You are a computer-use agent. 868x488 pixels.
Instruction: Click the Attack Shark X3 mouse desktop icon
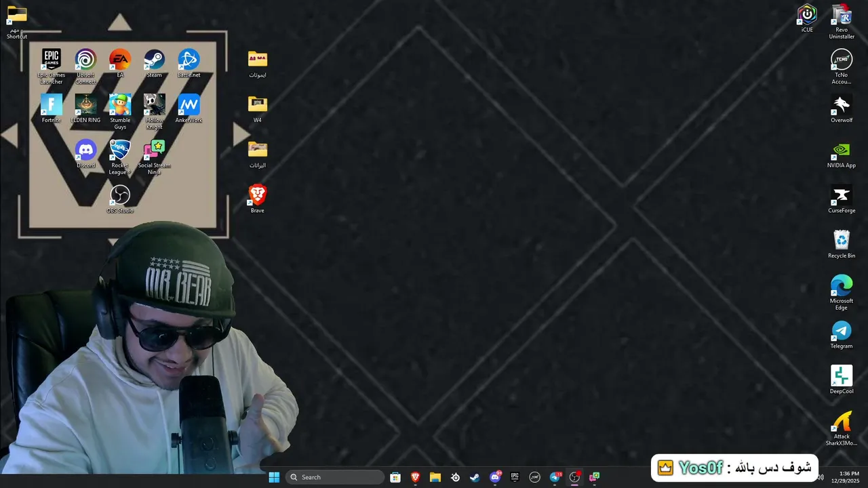point(842,428)
